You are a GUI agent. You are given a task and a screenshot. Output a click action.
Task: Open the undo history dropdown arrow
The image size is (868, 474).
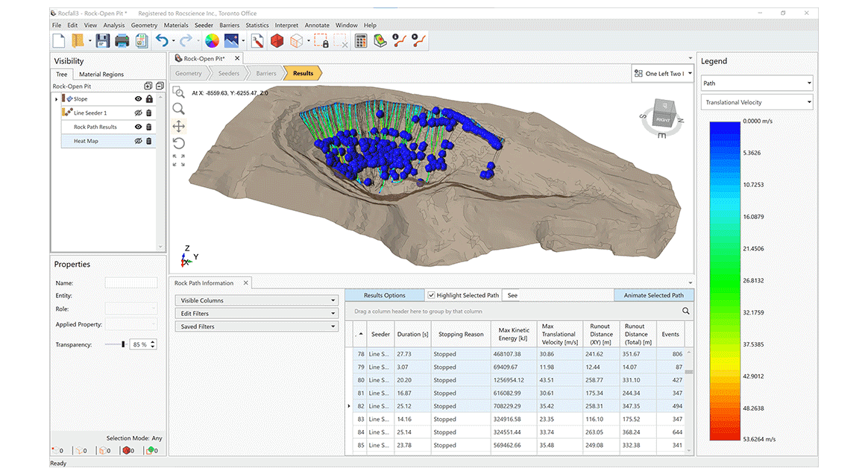[173, 41]
